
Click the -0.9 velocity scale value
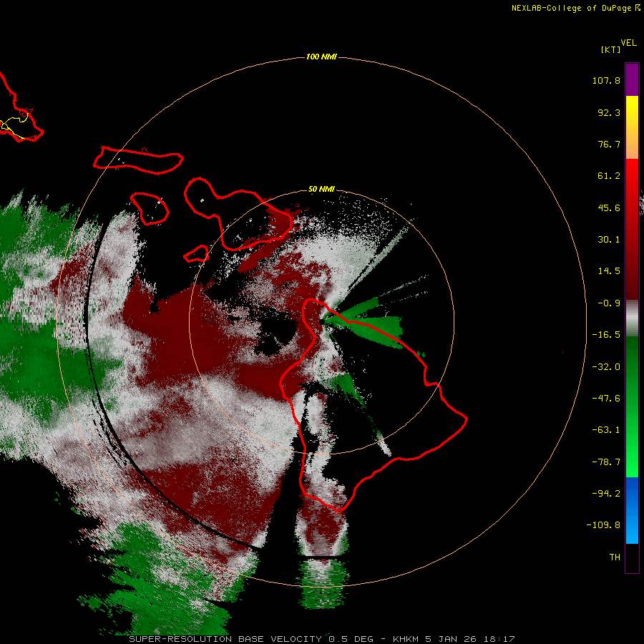click(609, 303)
